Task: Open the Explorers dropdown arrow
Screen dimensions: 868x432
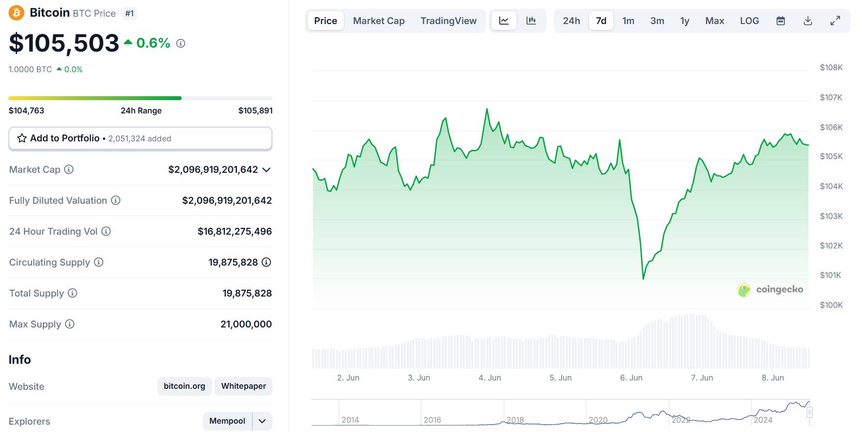Action: 262,421
